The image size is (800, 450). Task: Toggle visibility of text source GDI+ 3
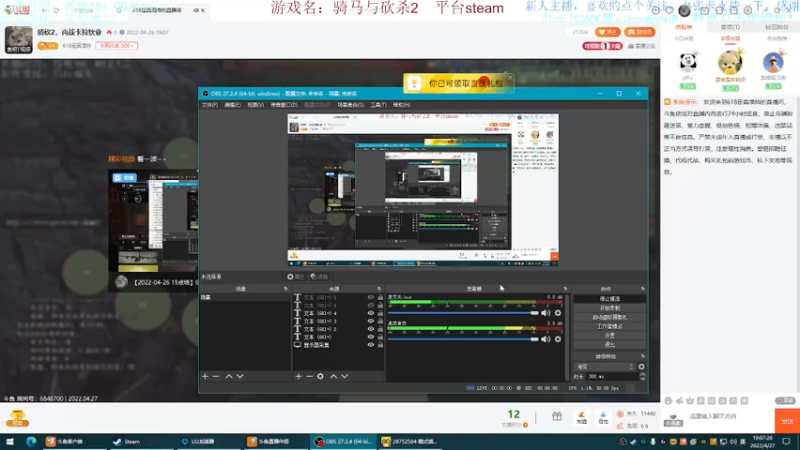371,321
